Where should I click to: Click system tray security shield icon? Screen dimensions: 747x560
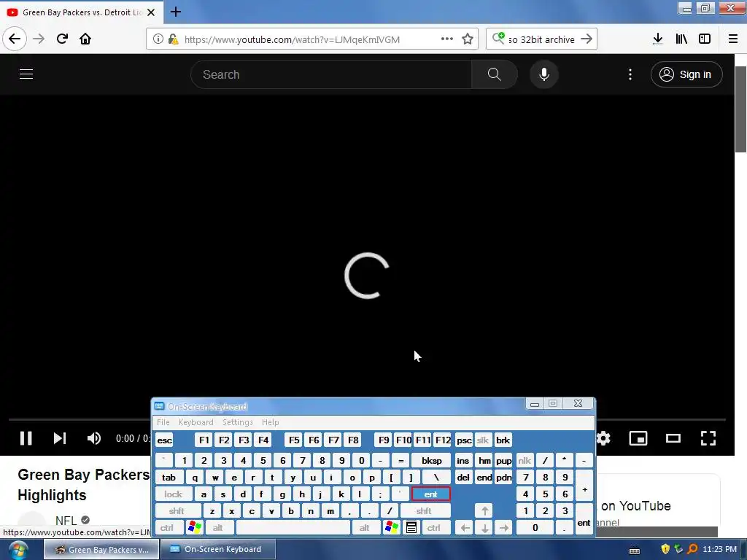pyautogui.click(x=665, y=550)
